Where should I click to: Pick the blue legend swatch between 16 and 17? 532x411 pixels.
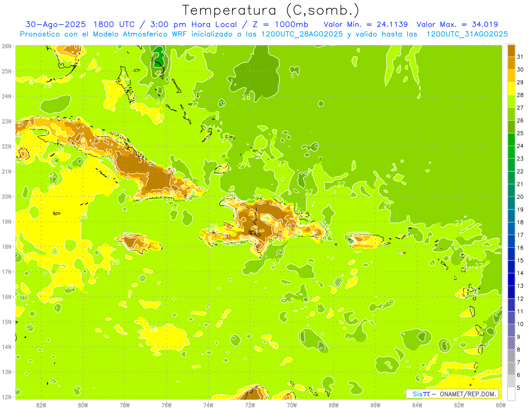[x=511, y=241]
